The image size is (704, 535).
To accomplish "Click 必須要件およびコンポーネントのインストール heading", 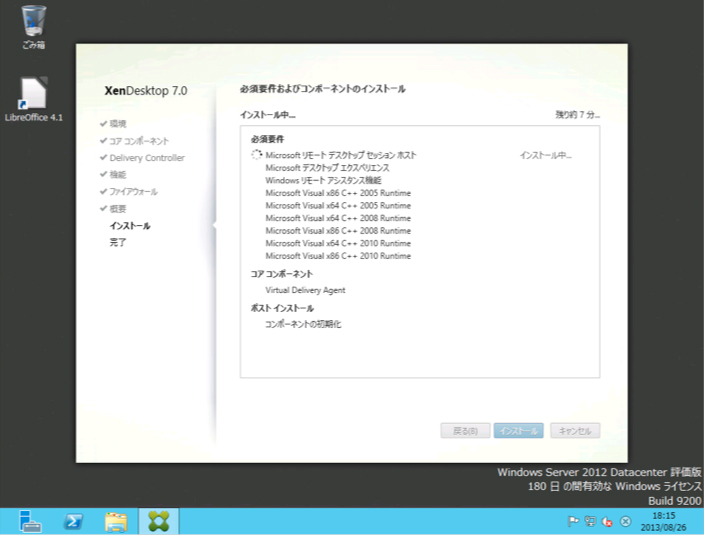I will pyautogui.click(x=322, y=89).
